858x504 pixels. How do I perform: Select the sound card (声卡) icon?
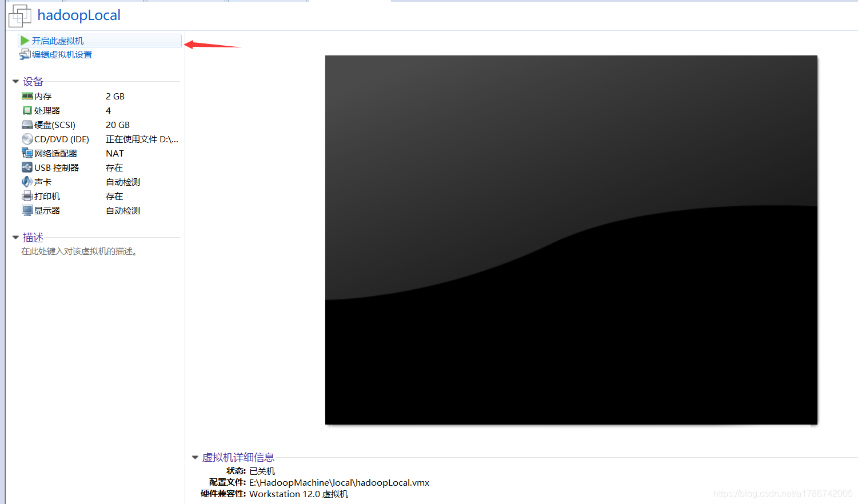point(27,182)
